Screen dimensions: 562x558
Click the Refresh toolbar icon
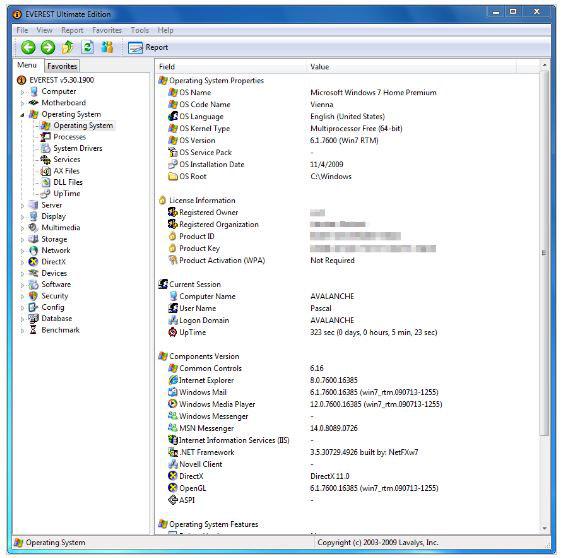(87, 47)
